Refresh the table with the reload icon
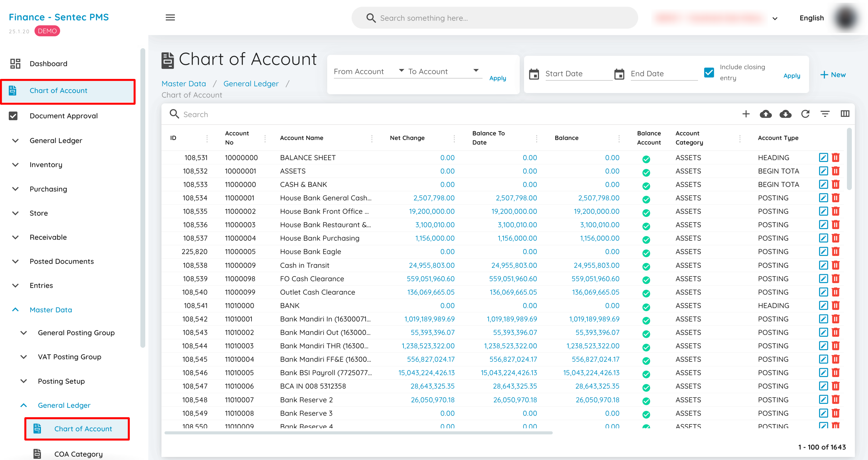Viewport: 868px width, 460px height. [x=805, y=114]
